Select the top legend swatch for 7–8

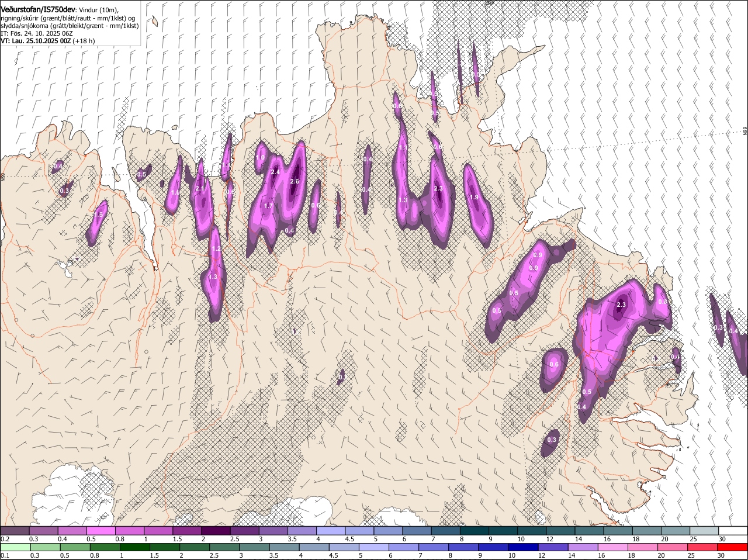pos(446,530)
